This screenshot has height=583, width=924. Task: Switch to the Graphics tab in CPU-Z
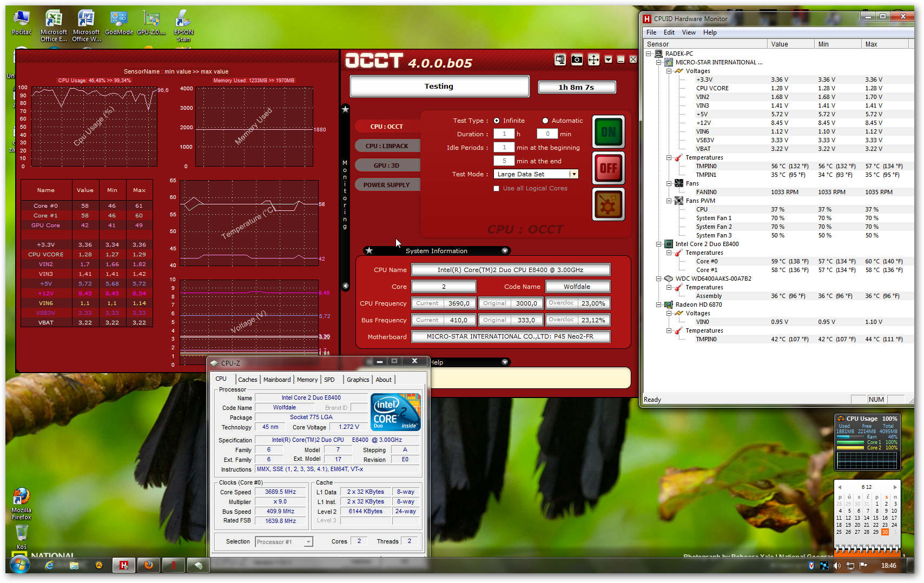pyautogui.click(x=358, y=380)
